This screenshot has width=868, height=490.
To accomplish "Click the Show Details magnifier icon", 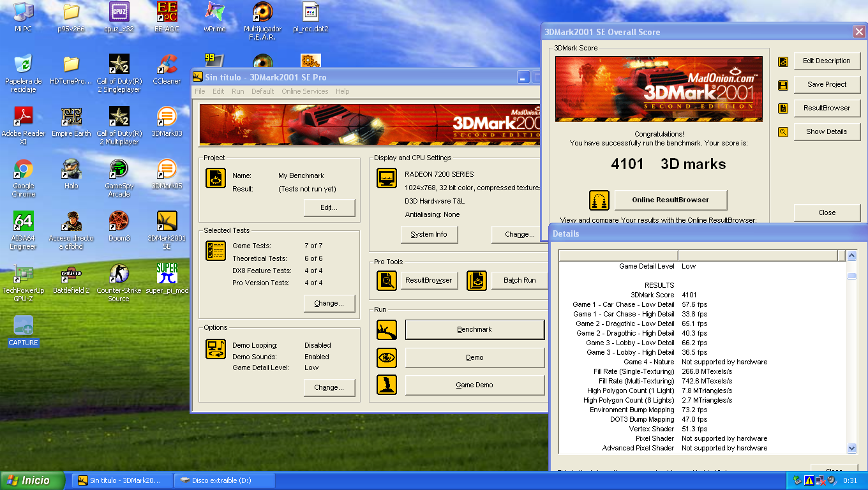I will point(783,132).
